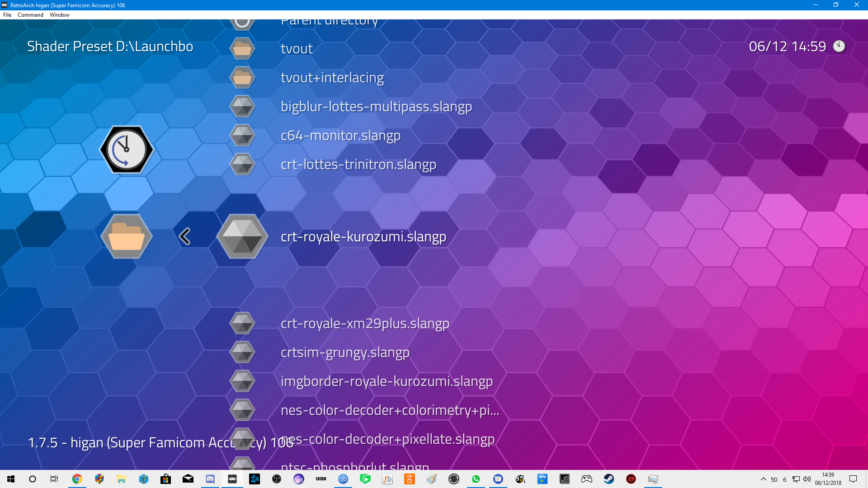This screenshot has width=868, height=488.
Task: Load the highlighted crt-royale-kurozumi preset icon
Action: (x=242, y=236)
